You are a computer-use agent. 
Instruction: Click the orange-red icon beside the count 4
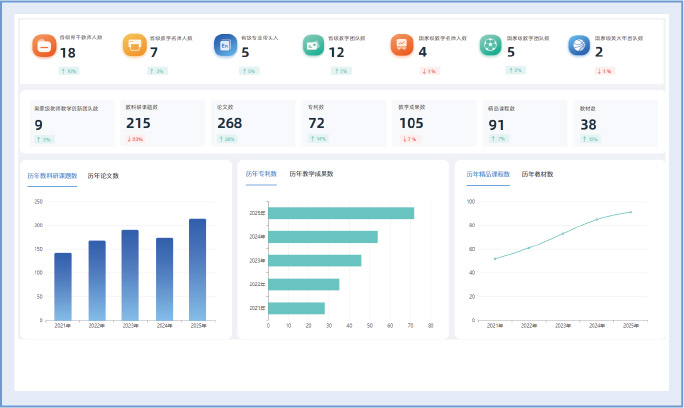[402, 47]
